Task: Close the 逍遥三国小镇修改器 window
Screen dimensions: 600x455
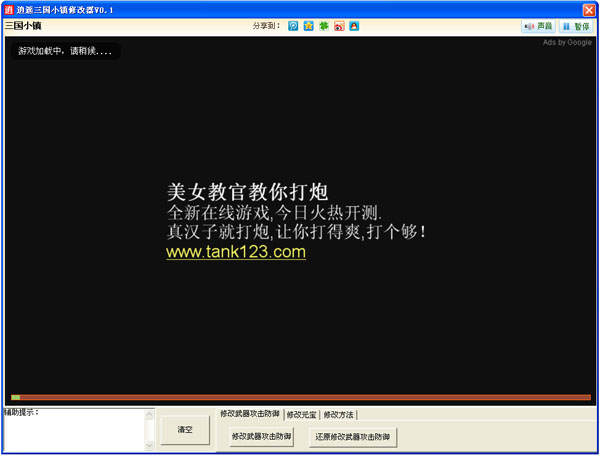Action: [589, 10]
